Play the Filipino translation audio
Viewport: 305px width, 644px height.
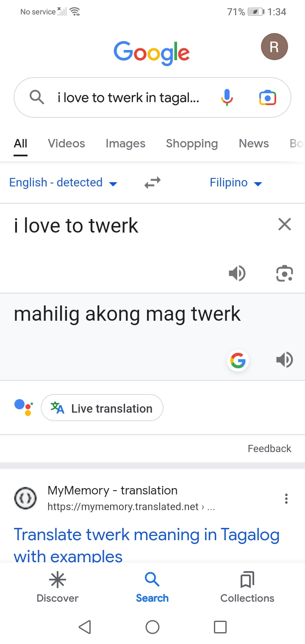[x=285, y=360]
